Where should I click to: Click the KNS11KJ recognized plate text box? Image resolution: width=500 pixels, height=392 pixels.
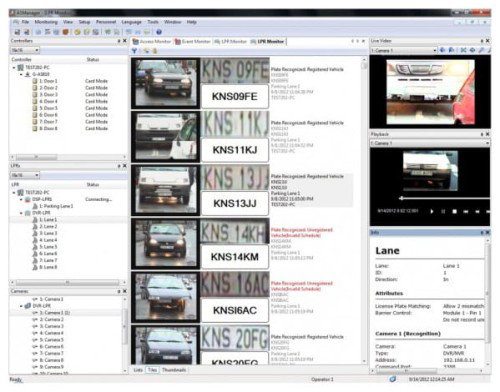235,150
